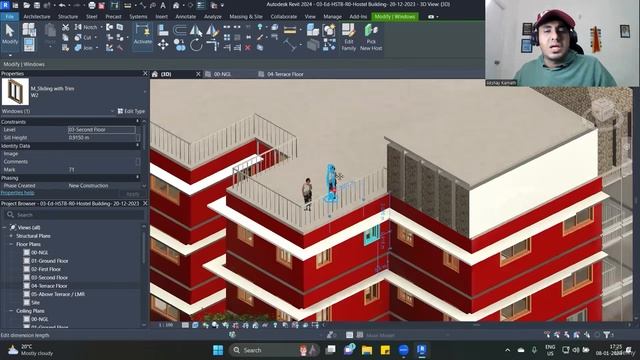640x360 pixels.
Task: Click the Join geometry tool
Action: tap(84, 48)
